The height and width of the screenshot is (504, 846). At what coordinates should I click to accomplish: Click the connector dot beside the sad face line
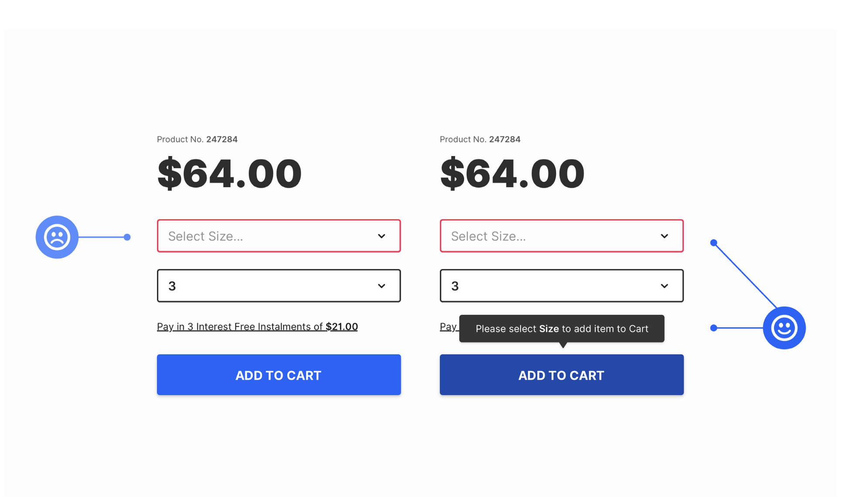127,237
